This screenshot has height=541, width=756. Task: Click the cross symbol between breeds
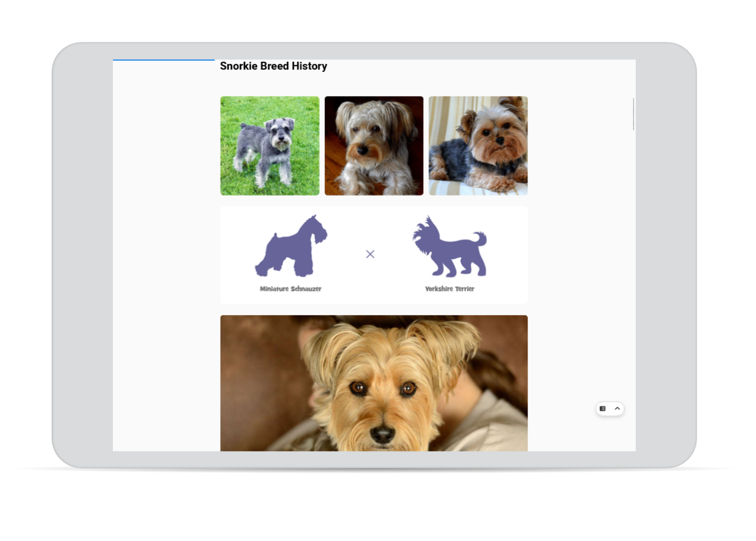click(370, 254)
